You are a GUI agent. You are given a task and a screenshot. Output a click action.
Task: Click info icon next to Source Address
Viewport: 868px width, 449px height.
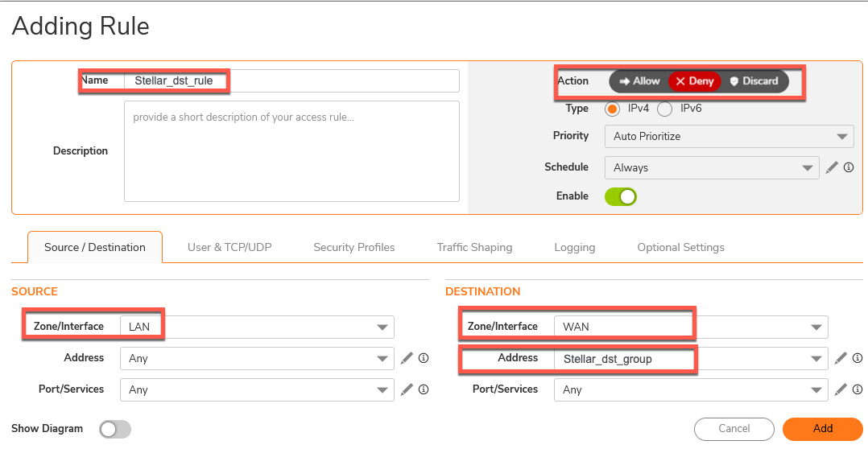point(423,358)
